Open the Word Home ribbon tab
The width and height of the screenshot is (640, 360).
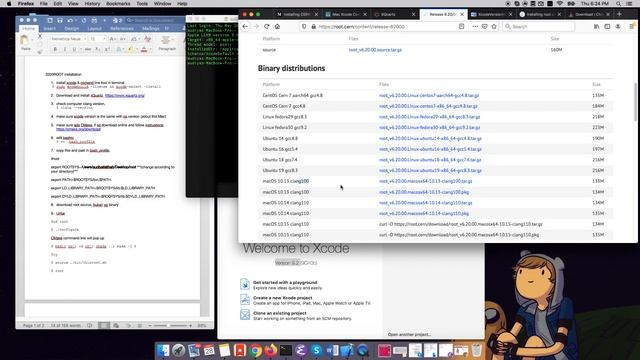pyautogui.click(x=28, y=29)
